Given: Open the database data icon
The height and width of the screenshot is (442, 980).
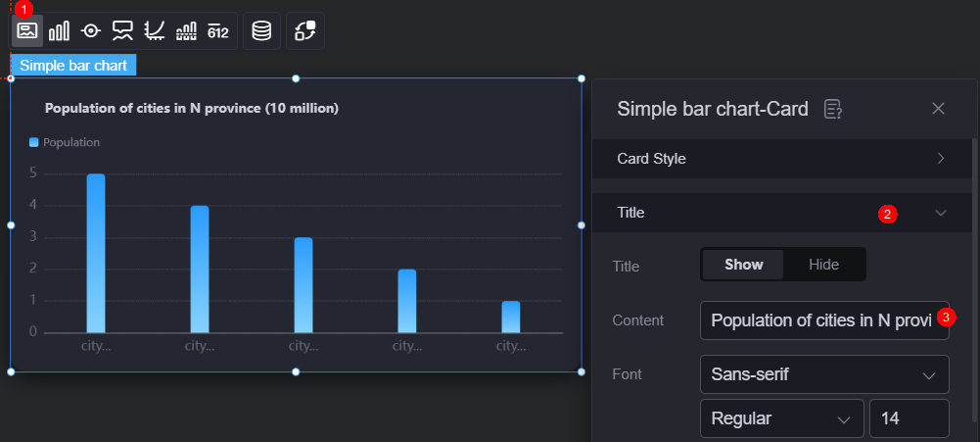Looking at the screenshot, I should click(261, 30).
